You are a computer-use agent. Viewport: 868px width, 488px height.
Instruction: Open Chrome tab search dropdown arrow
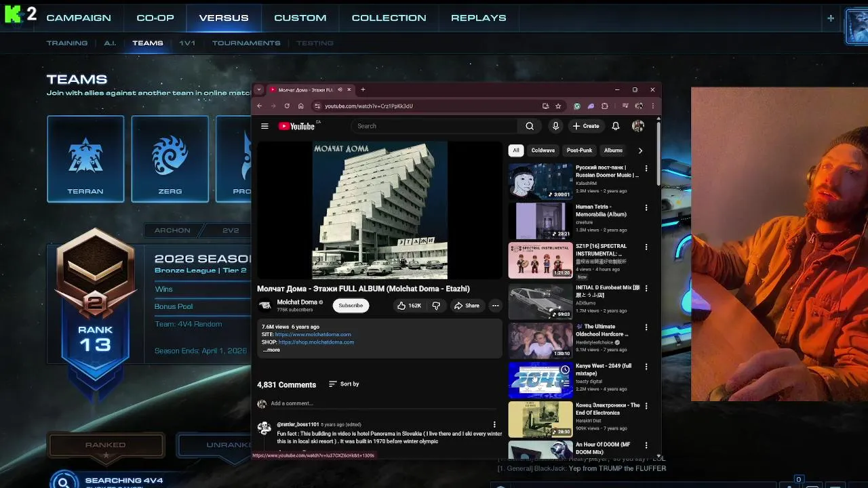pyautogui.click(x=258, y=89)
